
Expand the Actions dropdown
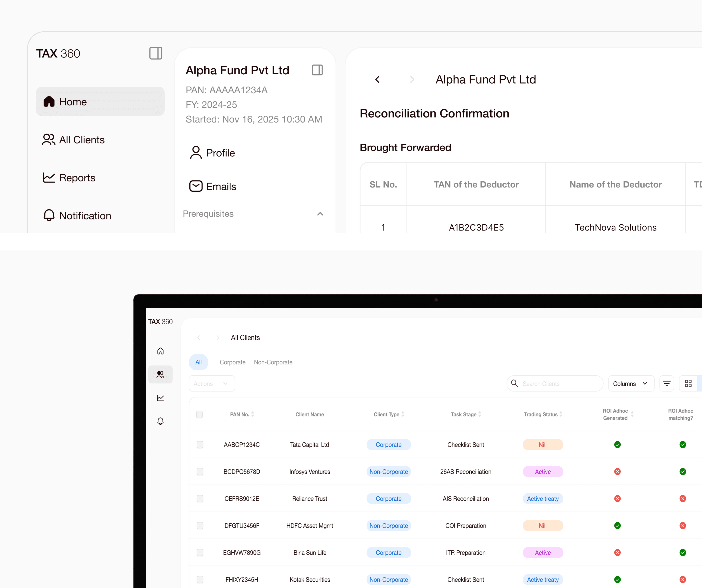click(212, 384)
